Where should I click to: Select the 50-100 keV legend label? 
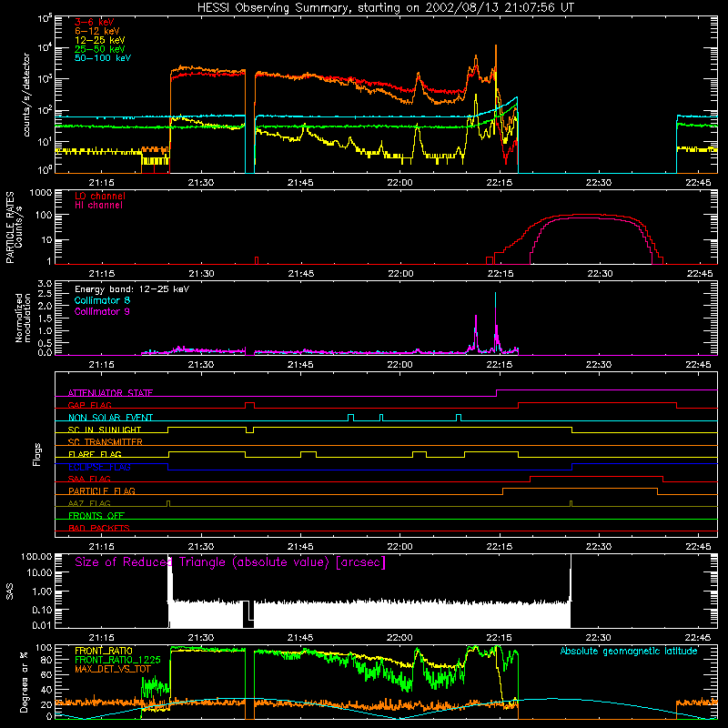(103, 58)
